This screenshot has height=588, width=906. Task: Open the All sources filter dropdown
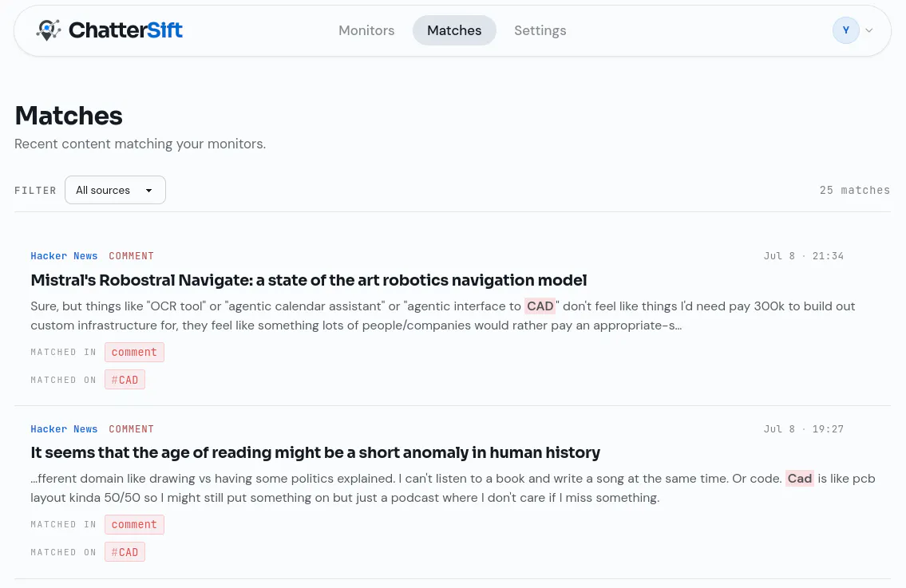pyautogui.click(x=115, y=190)
